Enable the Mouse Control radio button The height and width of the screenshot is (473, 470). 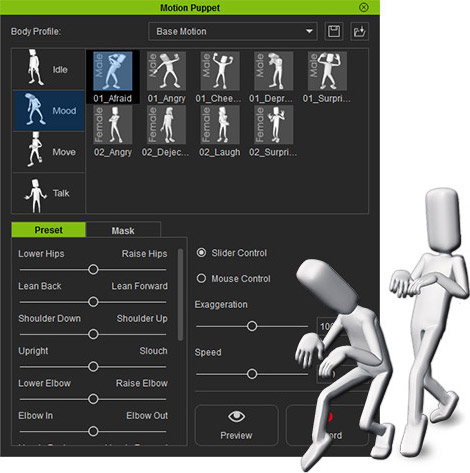(201, 278)
